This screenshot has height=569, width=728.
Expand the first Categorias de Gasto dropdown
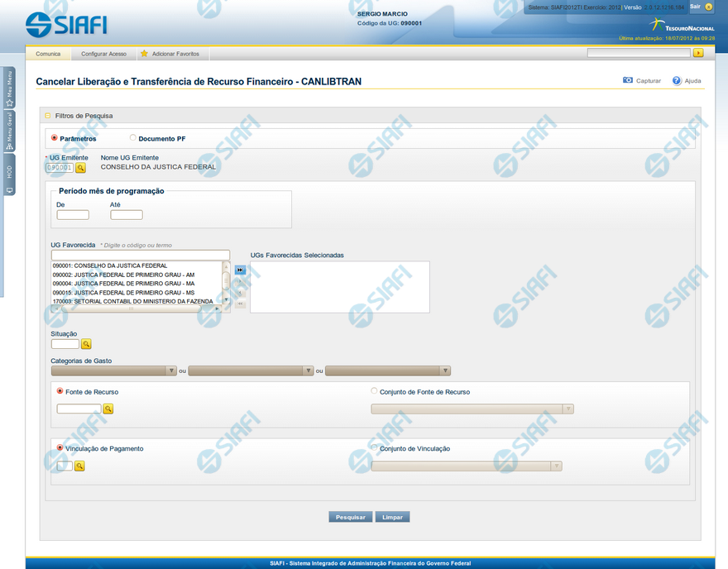[x=114, y=371]
